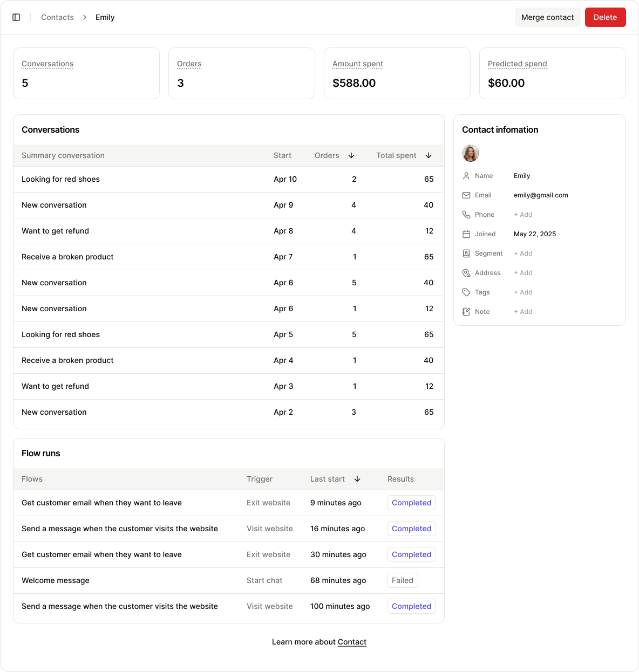Open the flow run from 16 minutes ago
The height and width of the screenshot is (672, 639).
click(x=229, y=529)
